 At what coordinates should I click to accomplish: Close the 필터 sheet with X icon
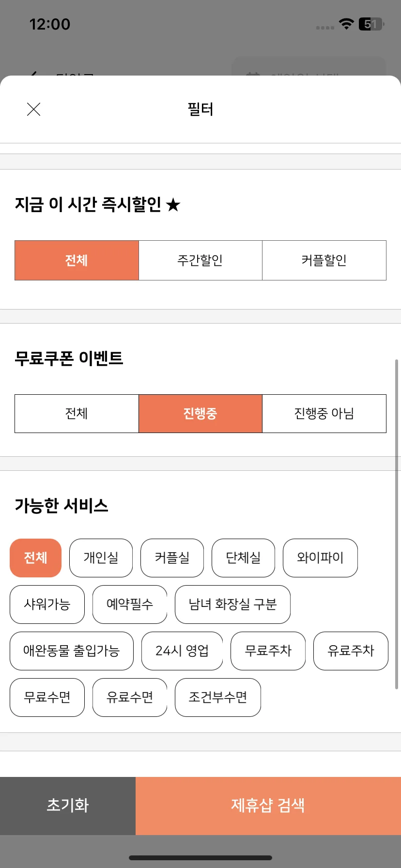click(x=33, y=109)
